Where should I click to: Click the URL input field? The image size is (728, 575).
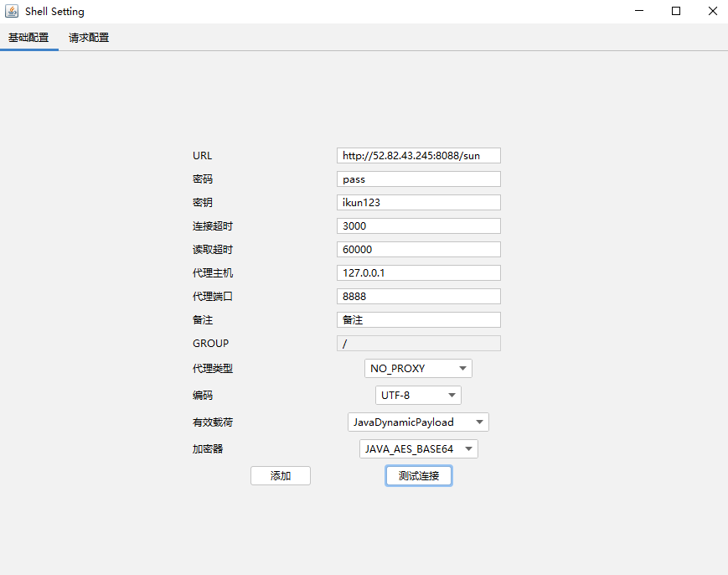click(418, 156)
